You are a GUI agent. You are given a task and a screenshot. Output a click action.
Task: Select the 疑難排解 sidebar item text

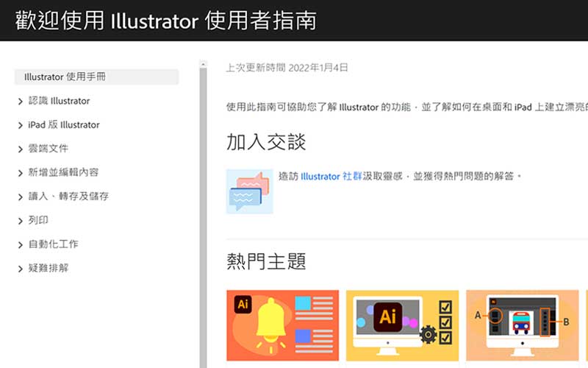coord(49,269)
